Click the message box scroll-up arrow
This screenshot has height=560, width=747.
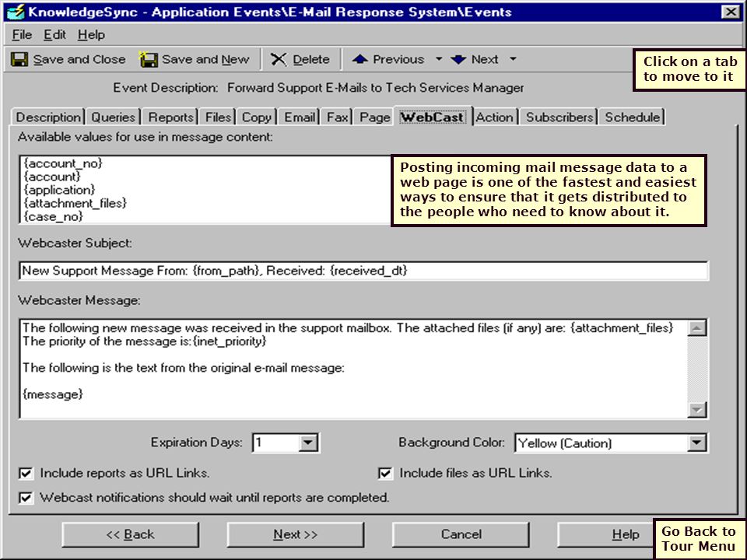point(697,328)
